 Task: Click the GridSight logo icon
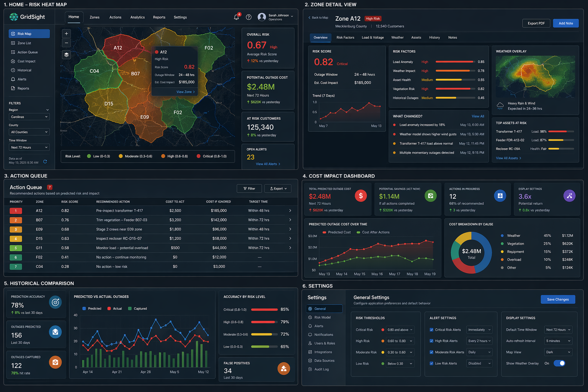click(14, 17)
